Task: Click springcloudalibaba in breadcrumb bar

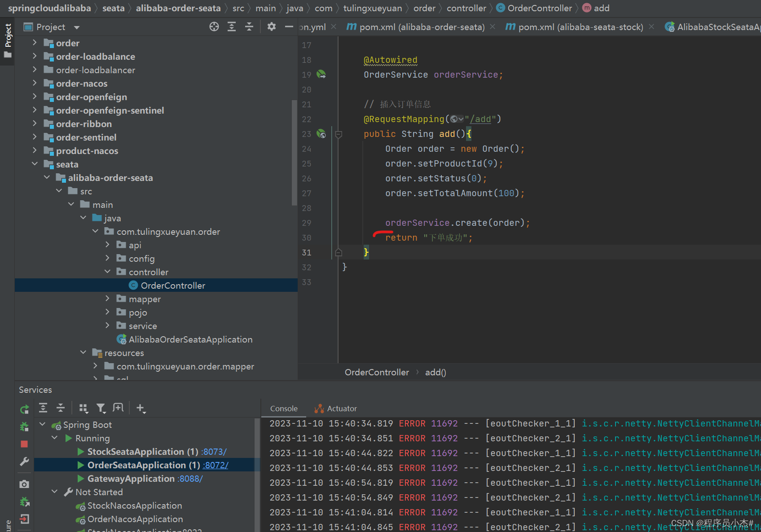Action: tap(49, 8)
